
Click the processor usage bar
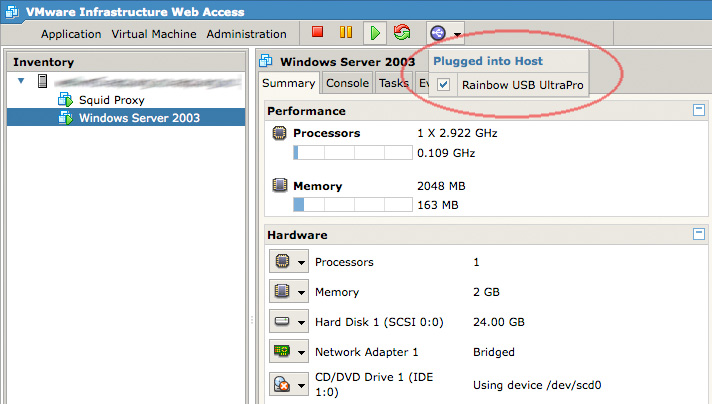tap(353, 153)
